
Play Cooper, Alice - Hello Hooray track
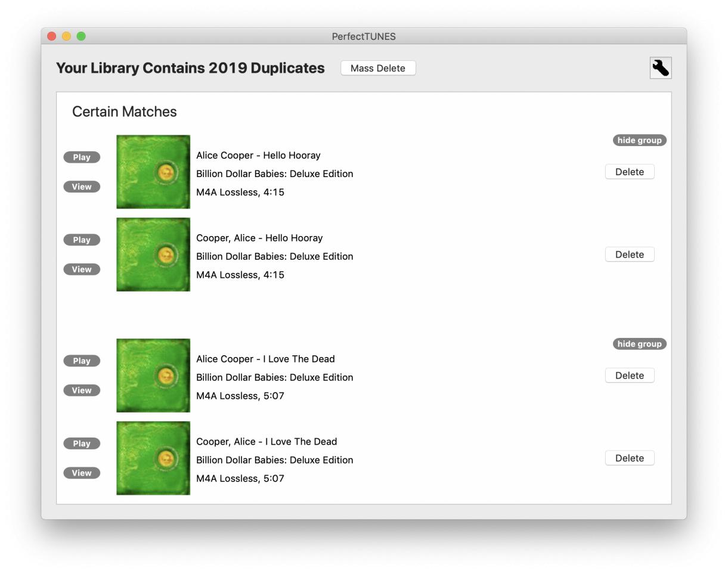click(x=82, y=240)
